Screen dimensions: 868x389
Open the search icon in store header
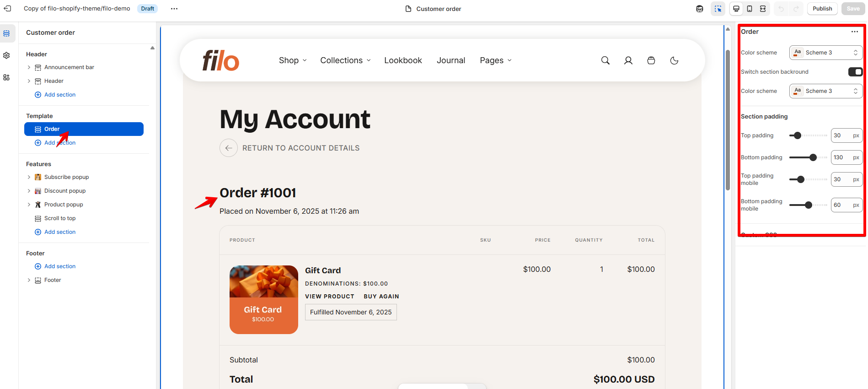(605, 60)
